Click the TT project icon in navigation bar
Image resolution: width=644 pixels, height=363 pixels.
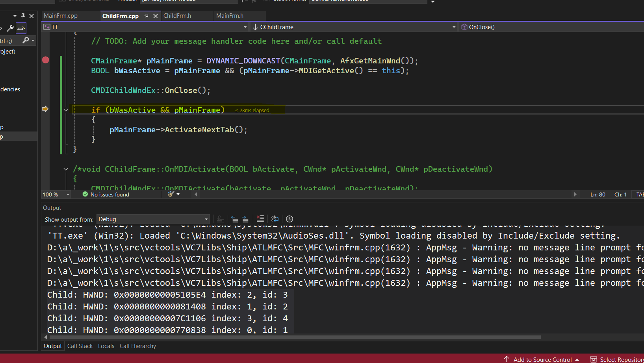pyautogui.click(x=47, y=27)
